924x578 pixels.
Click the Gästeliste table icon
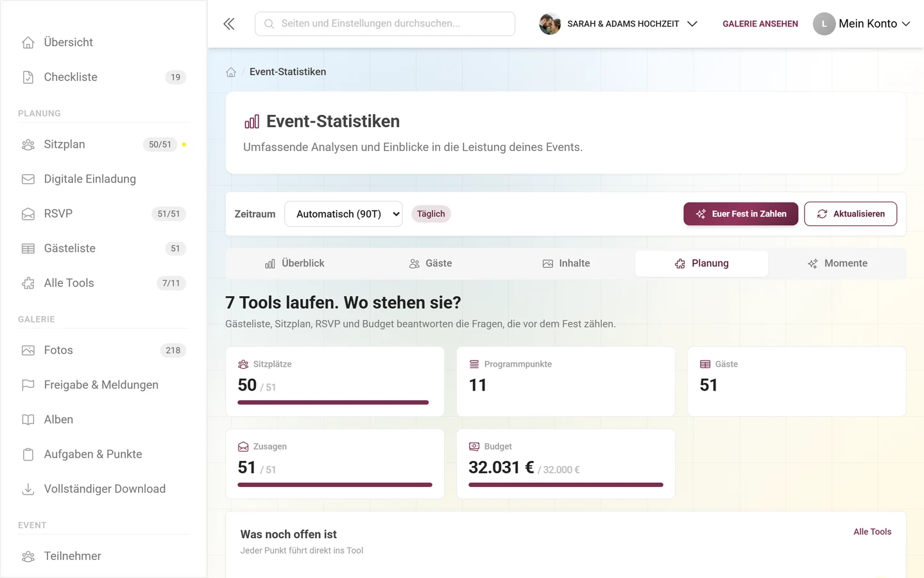click(x=28, y=249)
